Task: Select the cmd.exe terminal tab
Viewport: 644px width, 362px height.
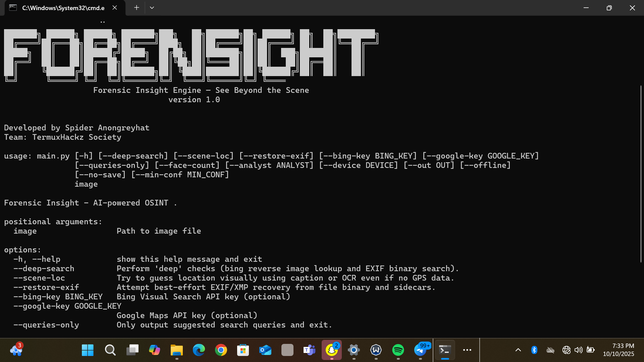Action: (60, 7)
